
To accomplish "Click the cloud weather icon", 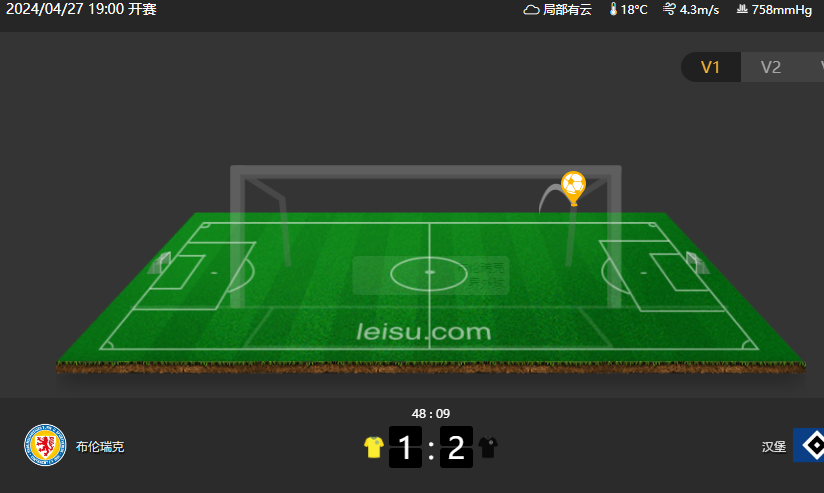I will point(531,10).
